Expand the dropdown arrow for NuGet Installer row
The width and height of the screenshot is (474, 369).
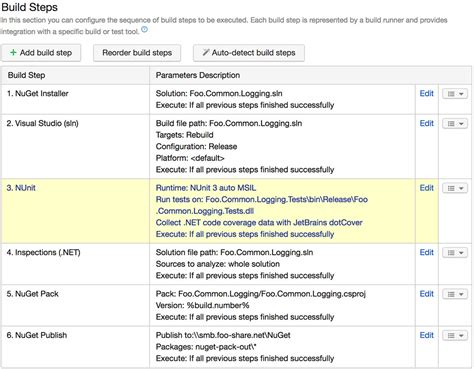click(461, 94)
